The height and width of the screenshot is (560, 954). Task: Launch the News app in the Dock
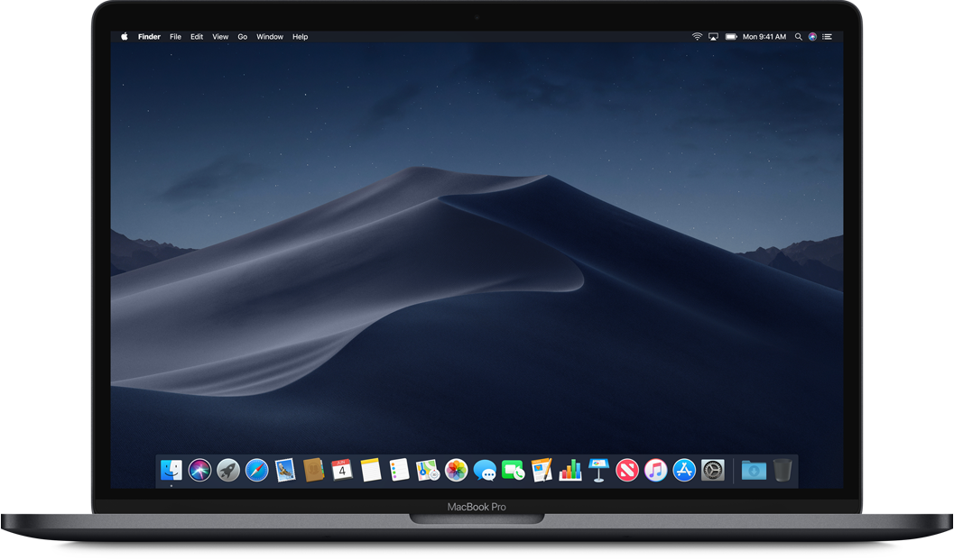tap(627, 470)
